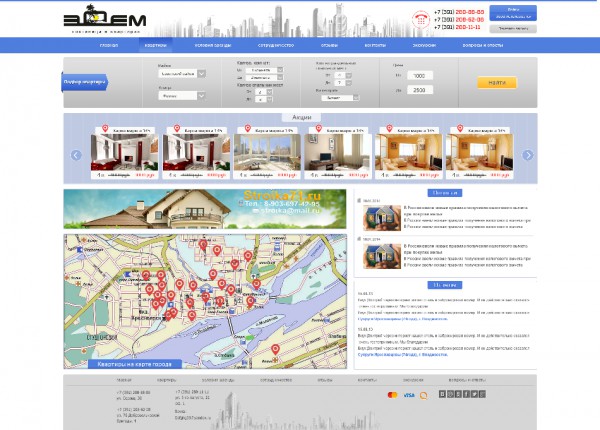Click Квартиры на карте города label
The image size is (600, 430).
click(135, 364)
